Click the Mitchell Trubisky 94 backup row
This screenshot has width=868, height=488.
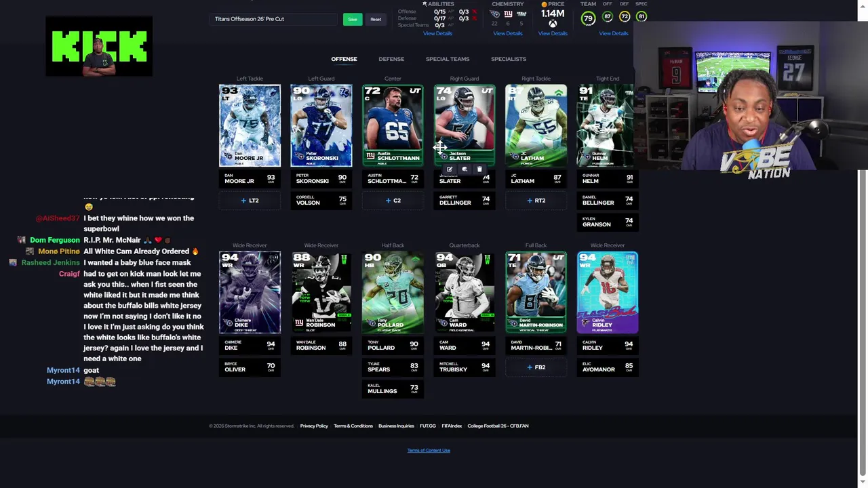tap(465, 367)
